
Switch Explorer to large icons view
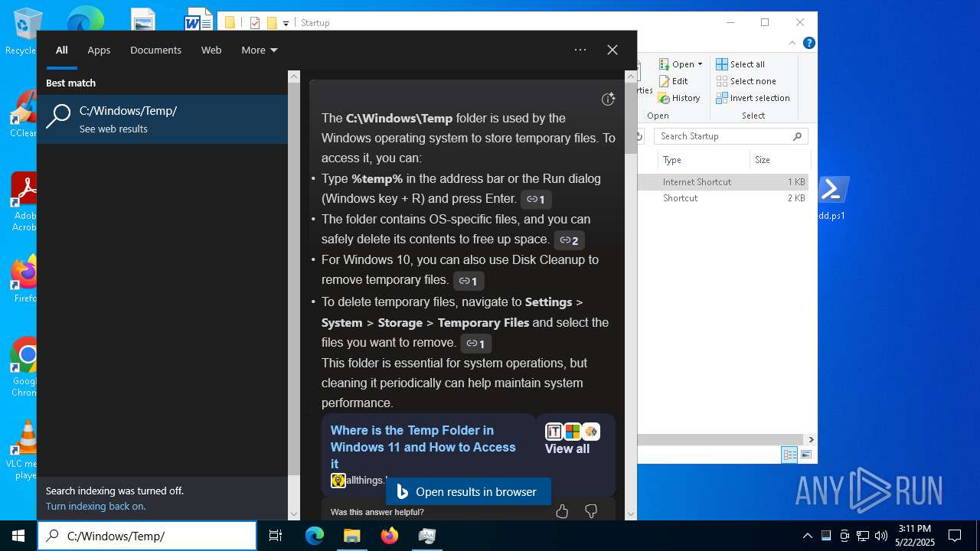[x=805, y=455]
